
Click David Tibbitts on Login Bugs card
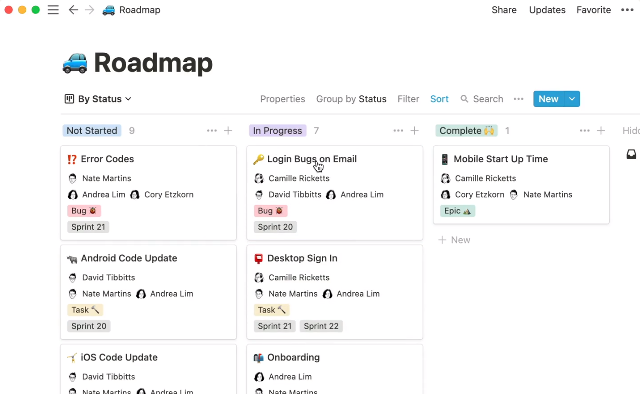[295, 195]
